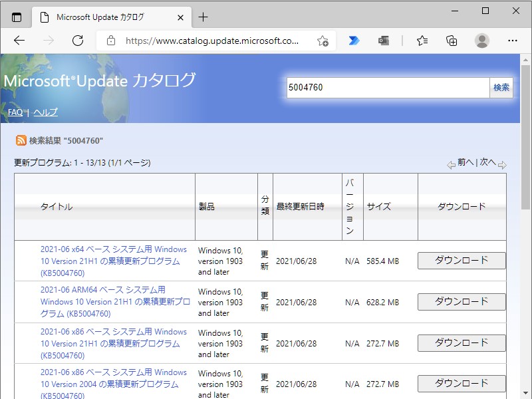Add this page to favorites
Viewport: 532px width, 399px height.
coord(323,41)
